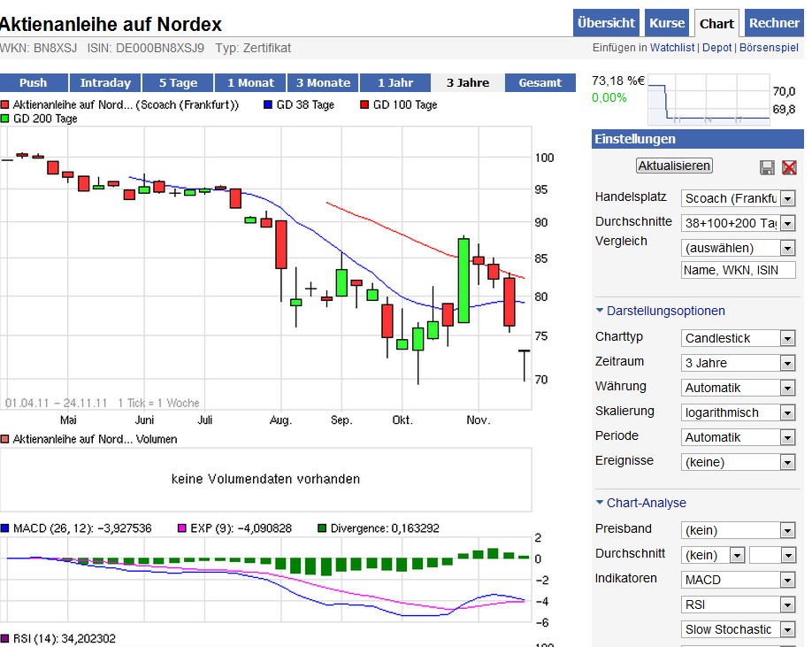This screenshot has height=647, width=812.
Task: Select the 3 Monate timeframe
Action: click(x=323, y=83)
